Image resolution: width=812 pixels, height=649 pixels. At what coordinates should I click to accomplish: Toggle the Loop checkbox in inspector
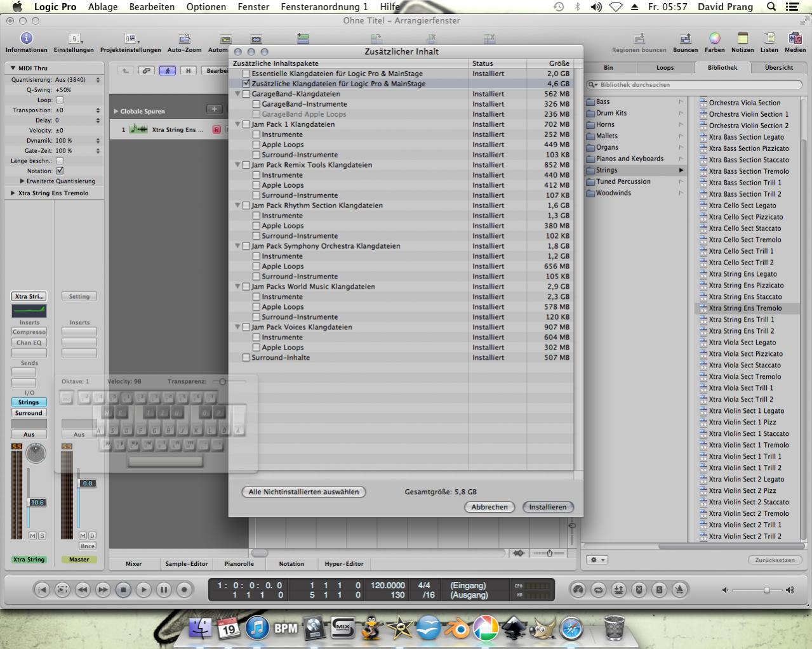click(x=60, y=100)
